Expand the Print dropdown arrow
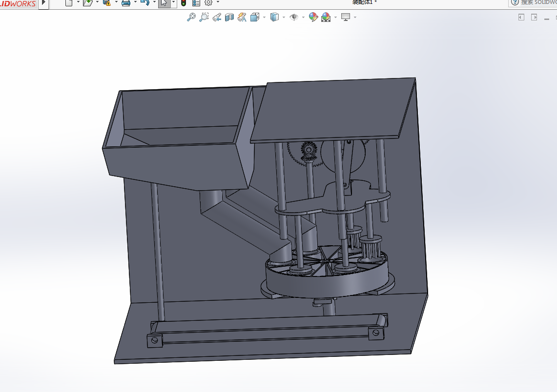Screen dimensions: 557x392 pyautogui.click(x=135, y=2)
